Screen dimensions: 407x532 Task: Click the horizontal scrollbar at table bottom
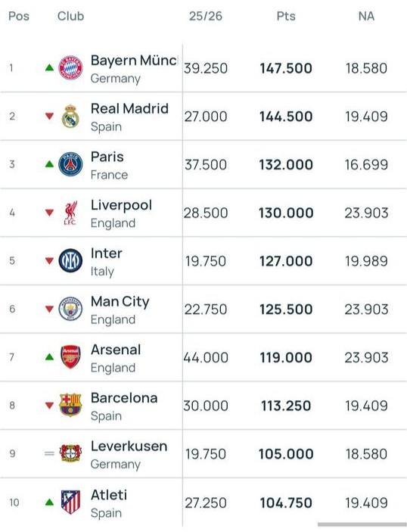point(362,524)
